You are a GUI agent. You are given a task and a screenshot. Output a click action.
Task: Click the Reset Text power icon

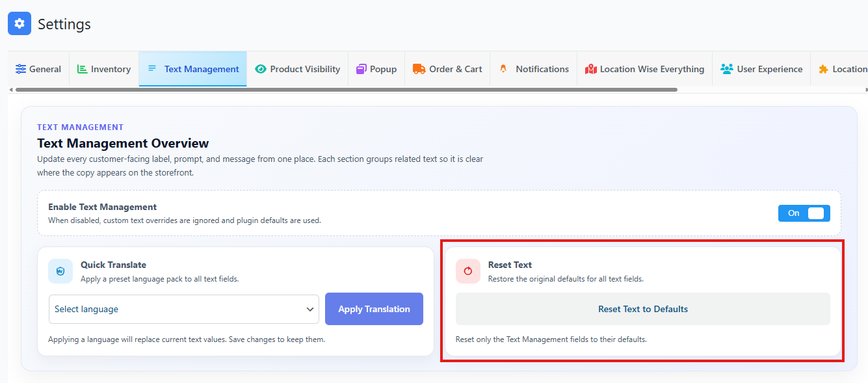(x=468, y=271)
